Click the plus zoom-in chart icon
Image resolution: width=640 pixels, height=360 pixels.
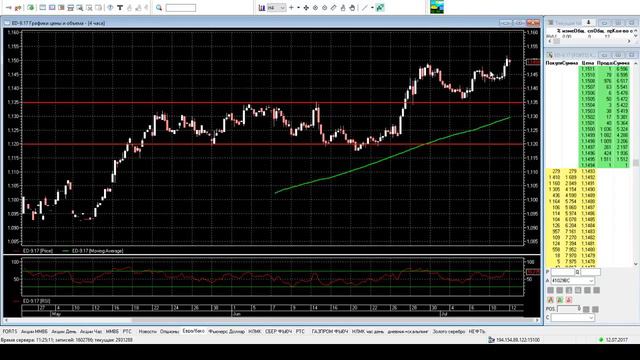click(x=291, y=8)
